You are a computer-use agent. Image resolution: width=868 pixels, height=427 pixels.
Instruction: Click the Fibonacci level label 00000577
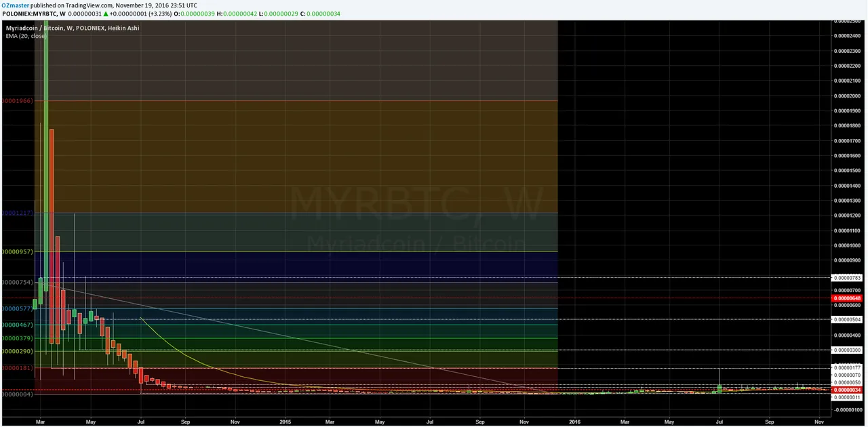[x=16, y=308]
